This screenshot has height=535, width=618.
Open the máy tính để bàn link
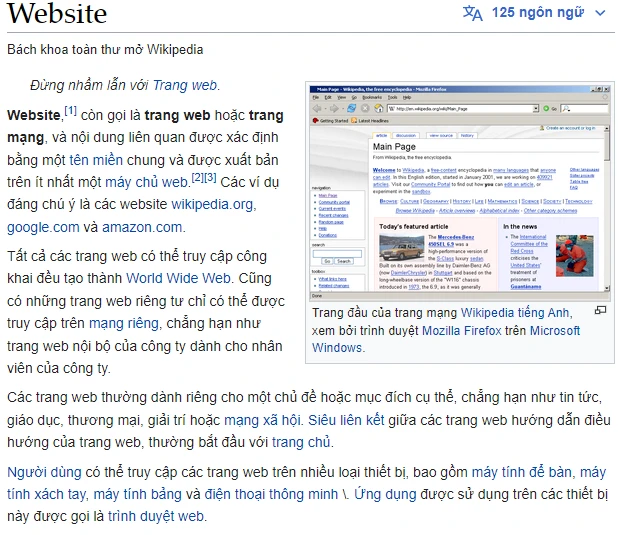pyautogui.click(x=522, y=472)
